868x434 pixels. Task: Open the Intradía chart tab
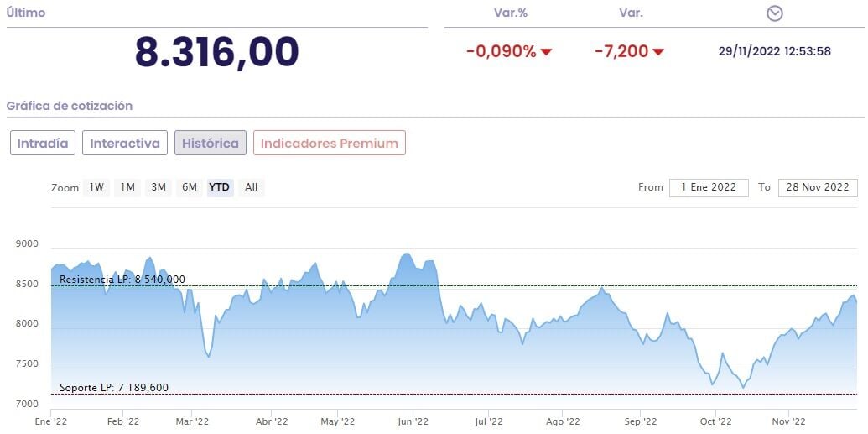coord(43,143)
